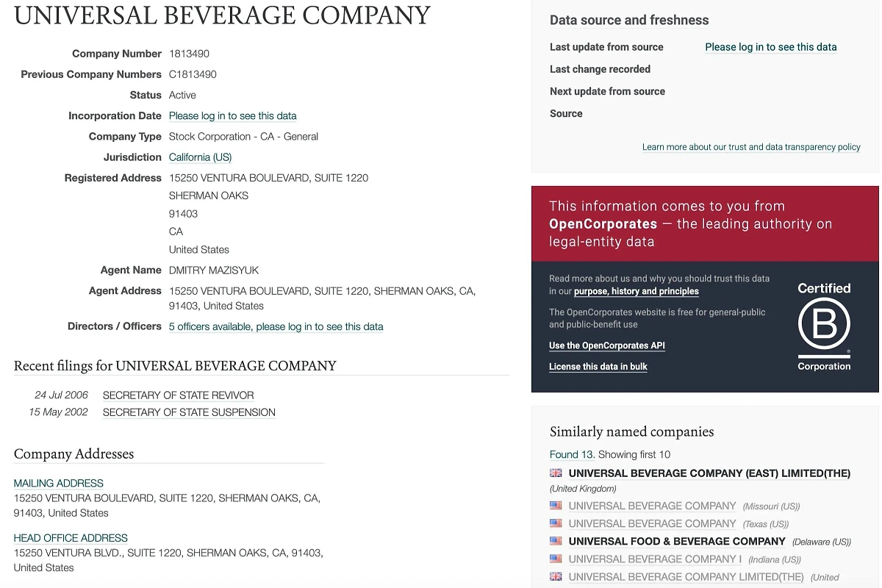
Task: Open the California (US) jurisdiction link
Action: [x=200, y=157]
